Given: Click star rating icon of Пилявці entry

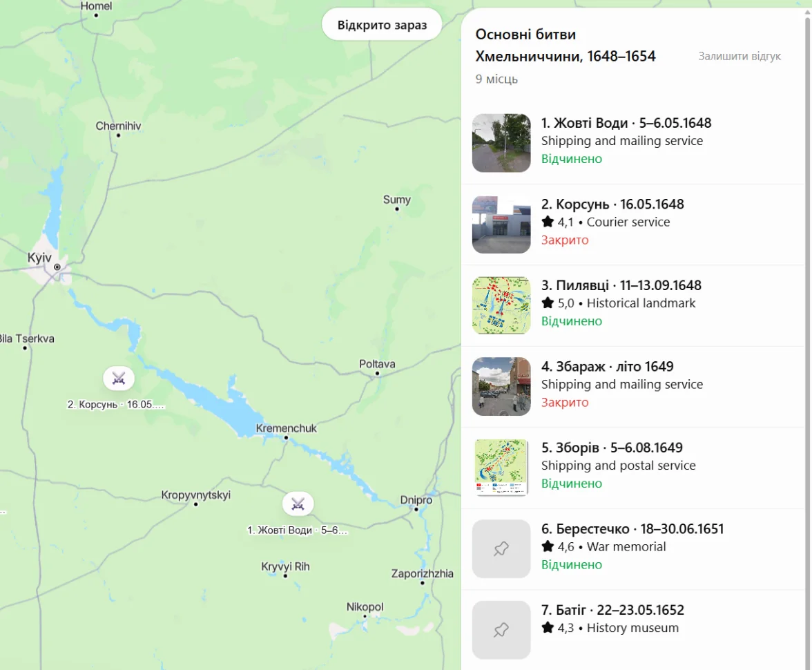Looking at the screenshot, I should click(x=548, y=303).
